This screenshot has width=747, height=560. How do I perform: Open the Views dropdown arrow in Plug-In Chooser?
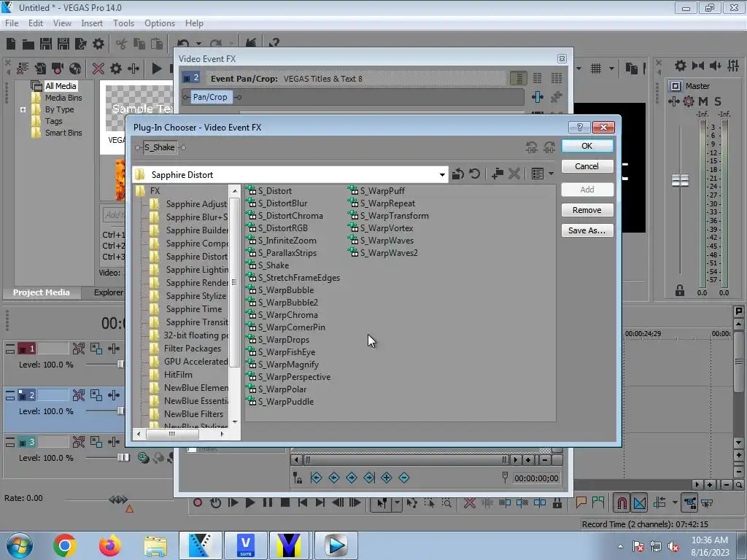click(x=551, y=174)
